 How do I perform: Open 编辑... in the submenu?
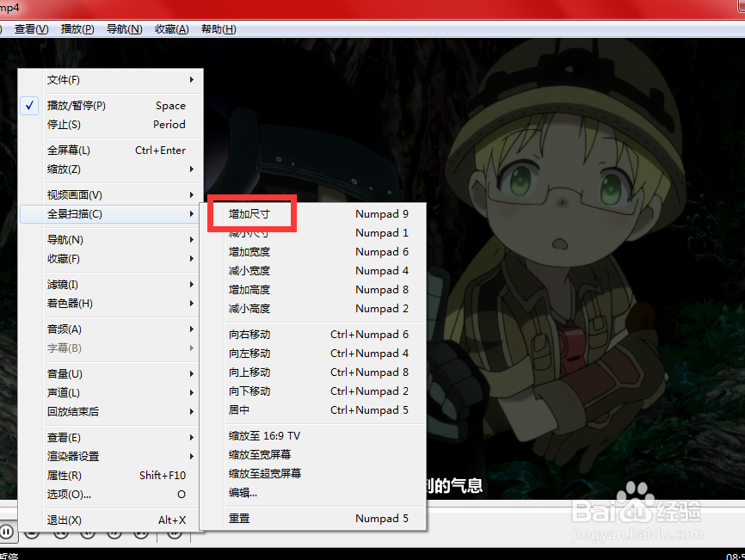pos(312,493)
